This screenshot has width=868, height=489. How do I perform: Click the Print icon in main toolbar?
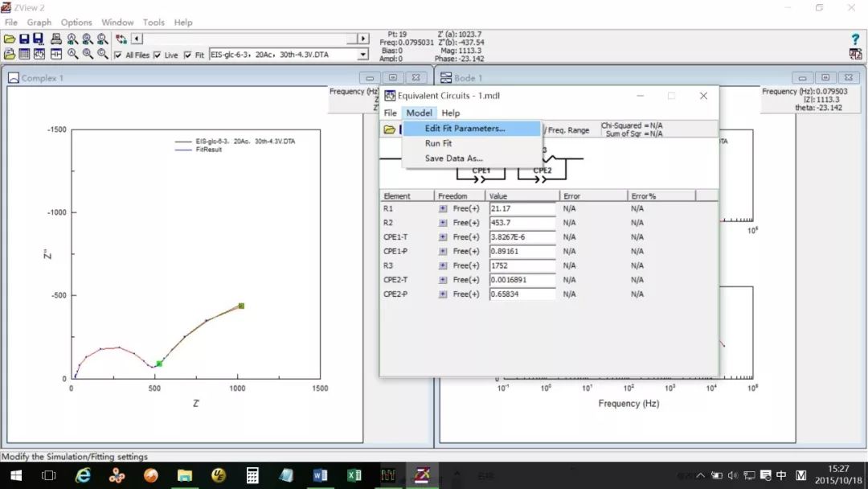coord(56,39)
